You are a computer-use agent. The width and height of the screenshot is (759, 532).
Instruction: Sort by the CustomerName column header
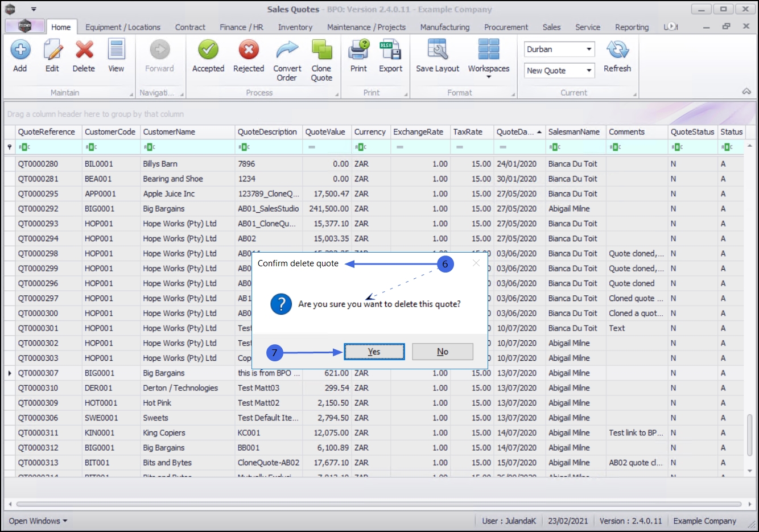pyautogui.click(x=169, y=132)
